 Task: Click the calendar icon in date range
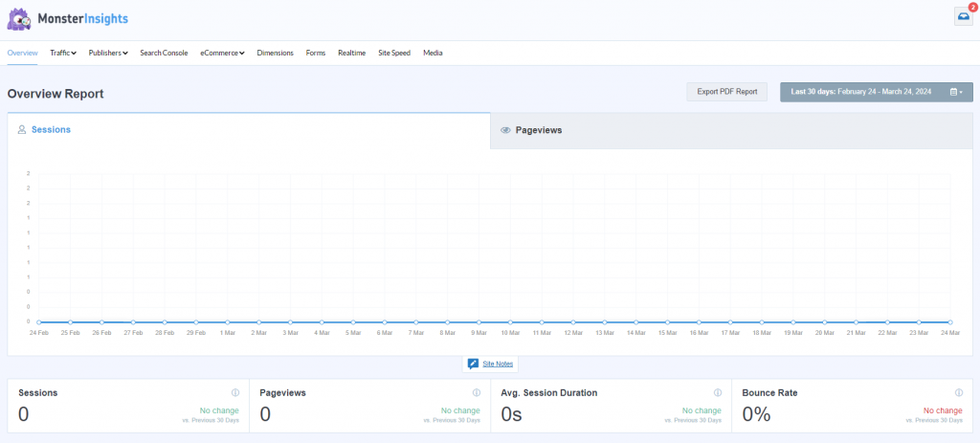[955, 92]
